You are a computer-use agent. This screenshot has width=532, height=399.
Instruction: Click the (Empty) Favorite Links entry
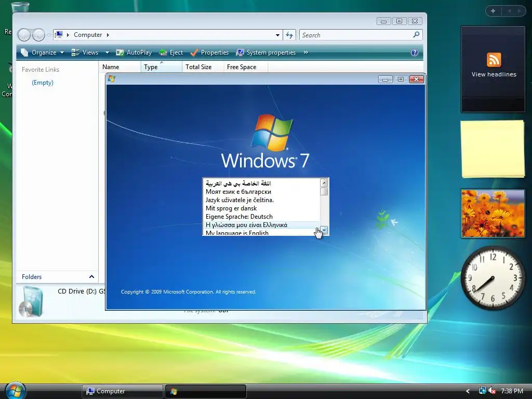coord(43,83)
